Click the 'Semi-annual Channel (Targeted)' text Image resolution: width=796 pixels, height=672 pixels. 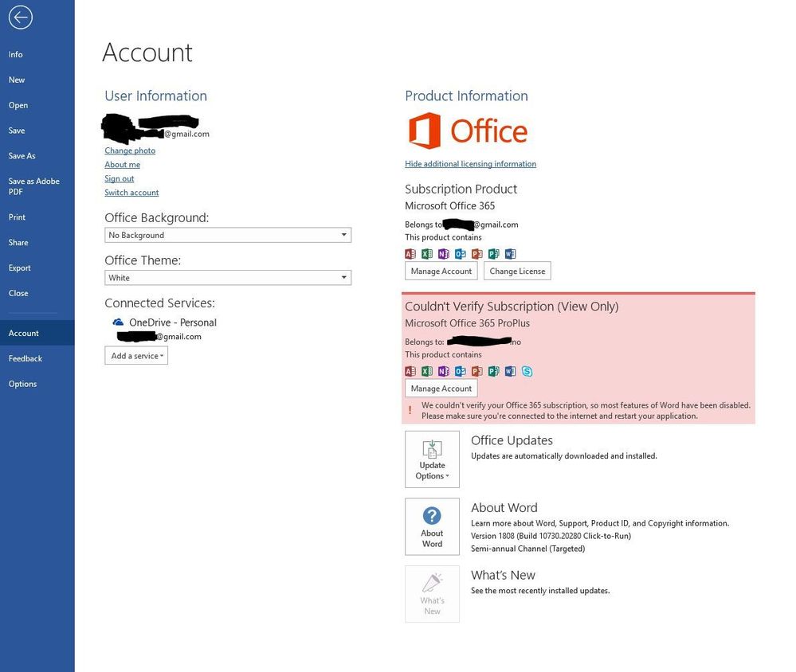point(528,549)
